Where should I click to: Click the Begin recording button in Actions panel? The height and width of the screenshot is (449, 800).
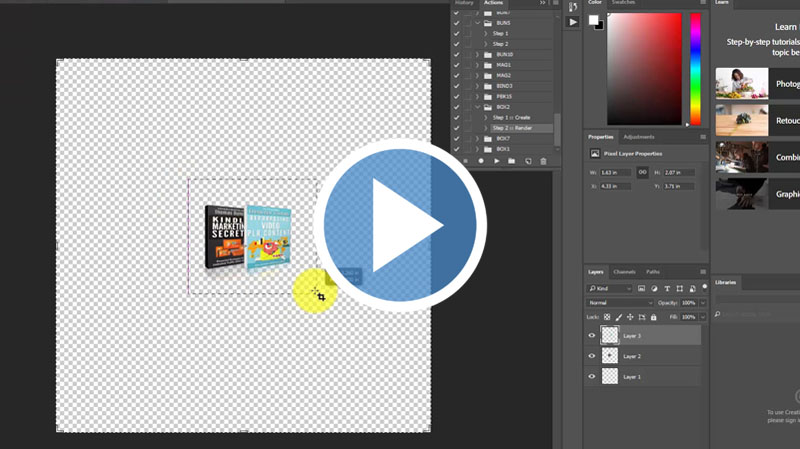481,161
